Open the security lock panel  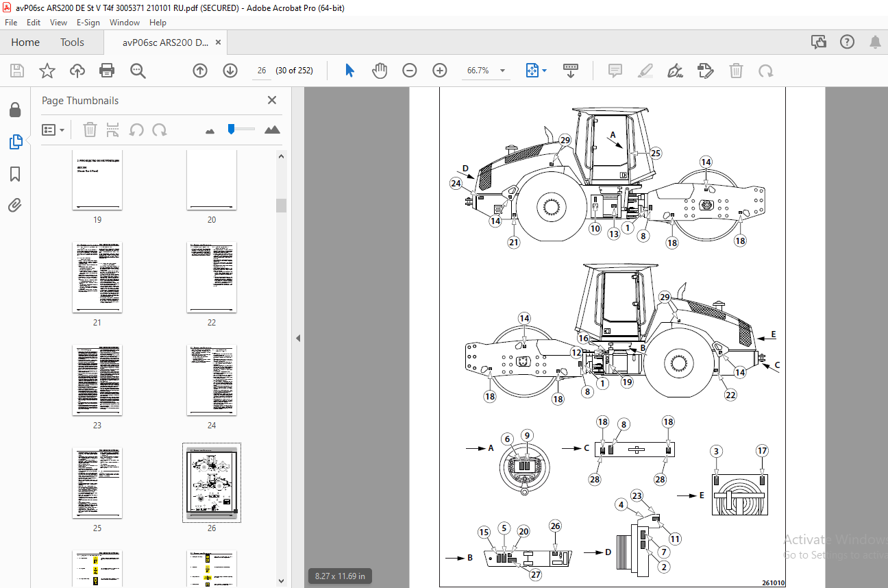(x=15, y=110)
